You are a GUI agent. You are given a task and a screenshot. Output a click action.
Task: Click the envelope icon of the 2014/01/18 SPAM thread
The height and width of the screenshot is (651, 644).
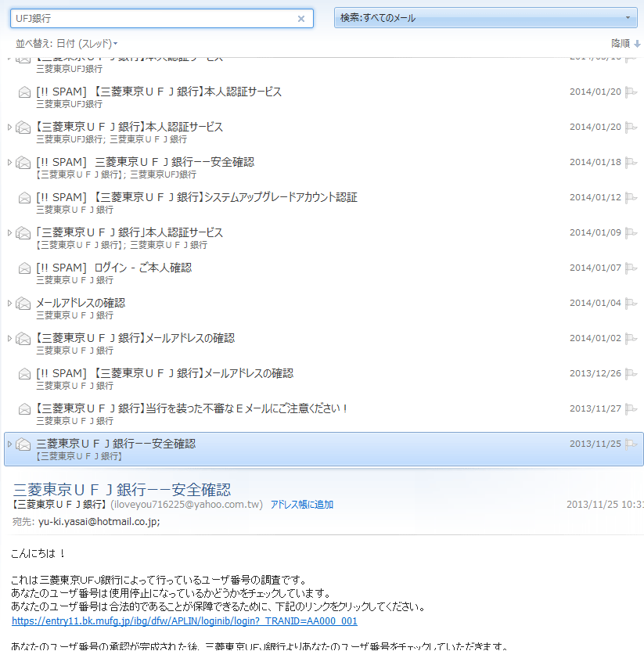(23, 163)
